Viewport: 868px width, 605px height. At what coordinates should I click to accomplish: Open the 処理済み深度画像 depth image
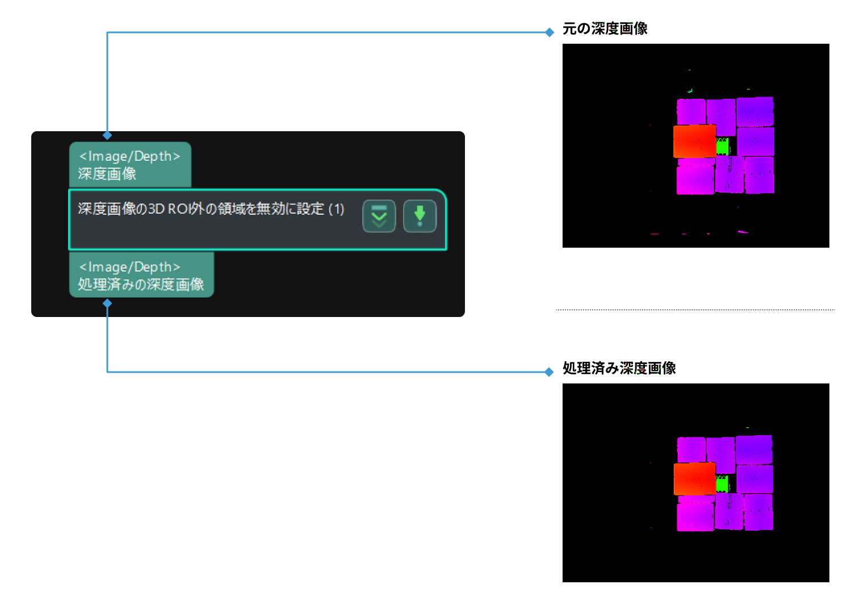695,482
